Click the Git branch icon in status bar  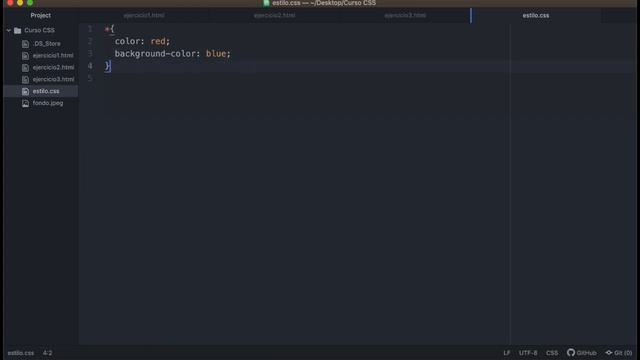point(609,353)
